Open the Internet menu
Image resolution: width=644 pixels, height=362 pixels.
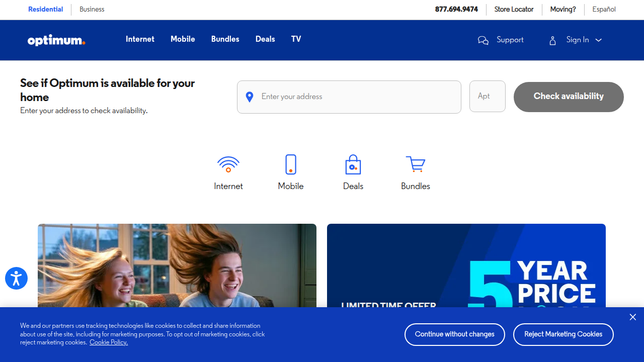pyautogui.click(x=140, y=39)
